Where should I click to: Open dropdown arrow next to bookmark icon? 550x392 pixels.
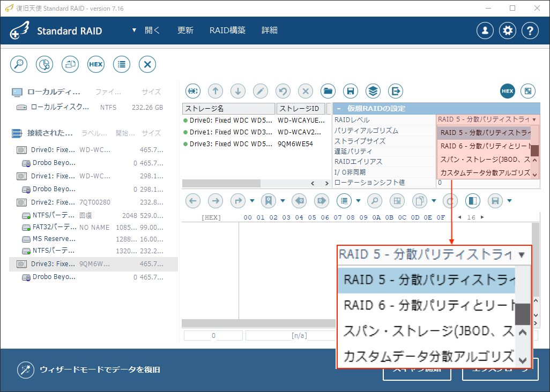[283, 201]
